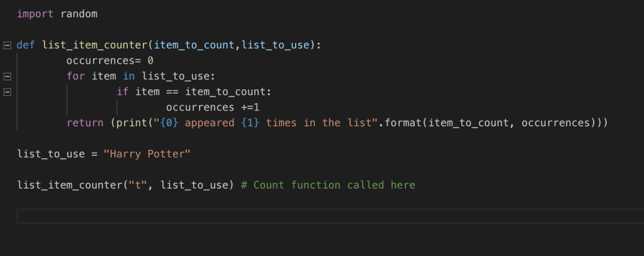644x256 pixels.
Task: Click the occurrences= 0 assignment line
Action: click(110, 61)
